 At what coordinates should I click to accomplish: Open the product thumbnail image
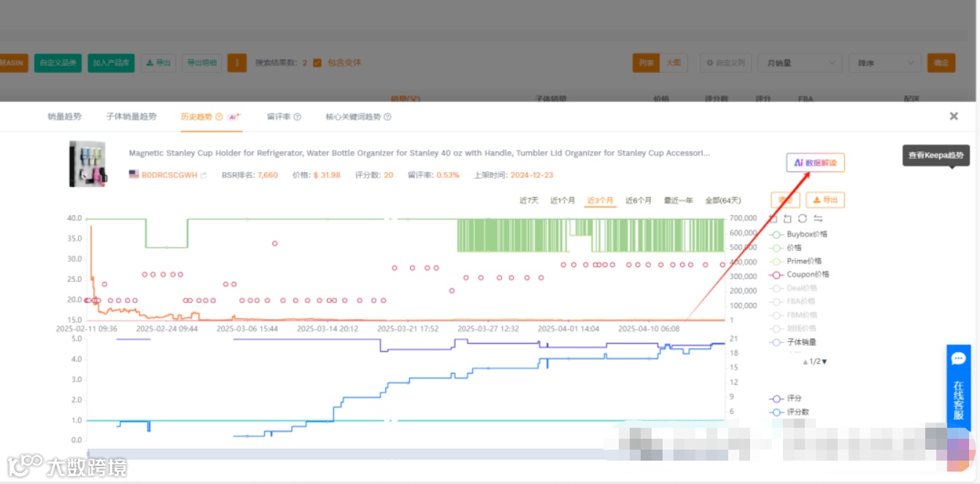(87, 164)
